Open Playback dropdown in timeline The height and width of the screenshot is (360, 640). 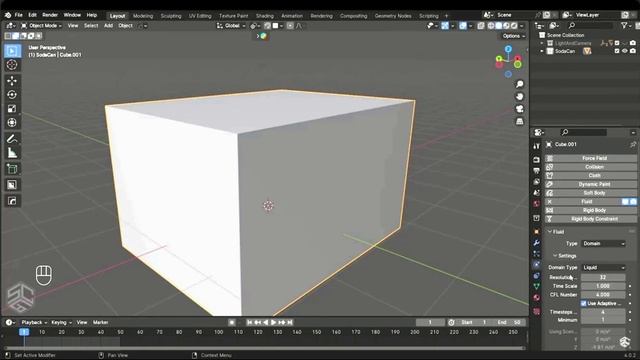pos(34,322)
